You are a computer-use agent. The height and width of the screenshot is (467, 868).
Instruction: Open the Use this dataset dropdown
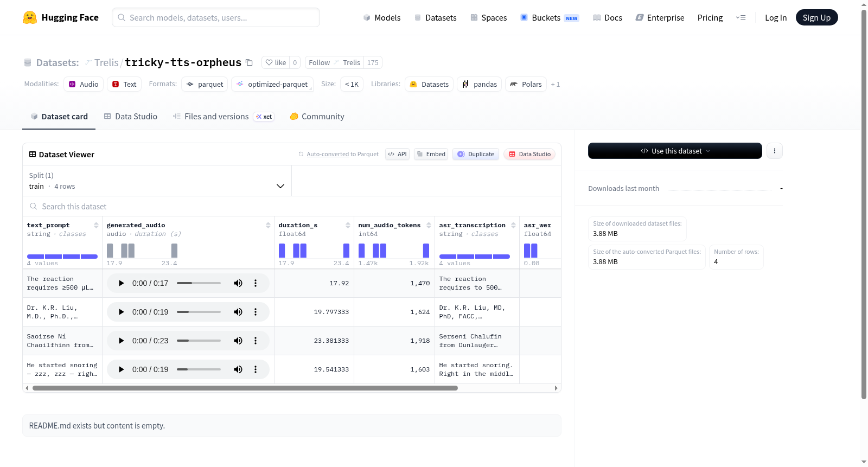coord(675,151)
